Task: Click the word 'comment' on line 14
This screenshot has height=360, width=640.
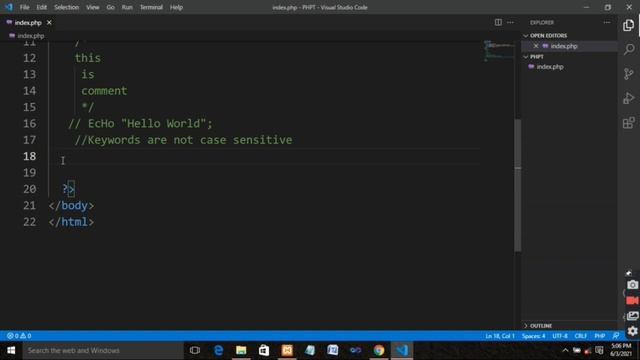Action: click(104, 91)
